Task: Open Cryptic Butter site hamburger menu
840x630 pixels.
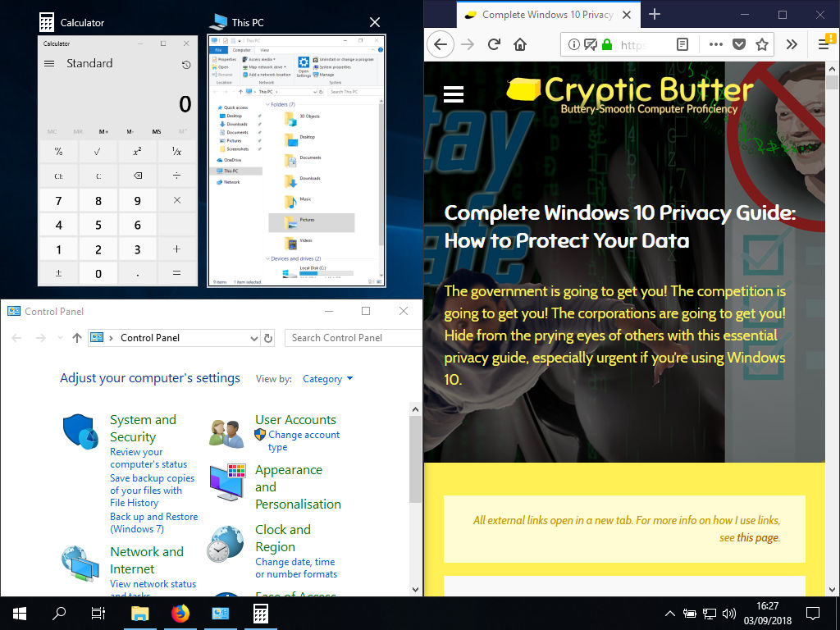Action: [453, 94]
